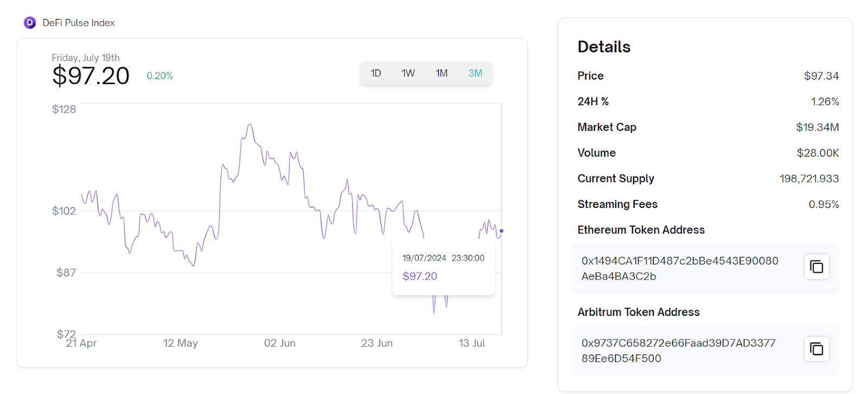Click the $87 y-axis label
868x394 pixels.
pyautogui.click(x=66, y=273)
